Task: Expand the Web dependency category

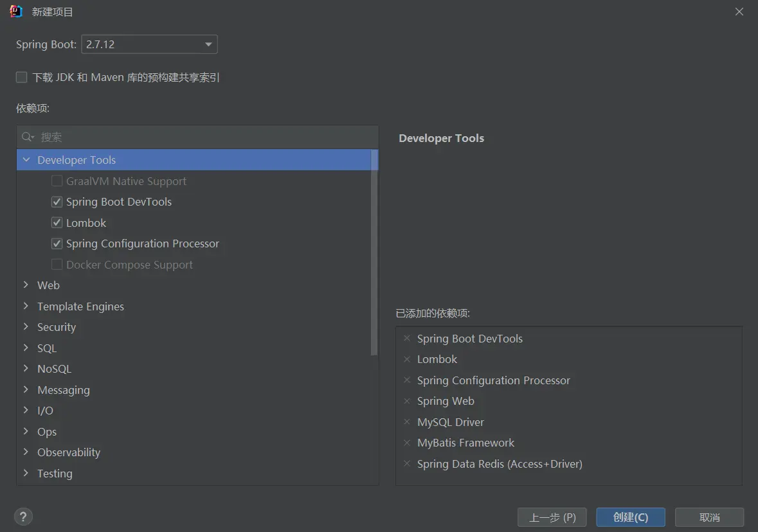Action: pyautogui.click(x=26, y=285)
